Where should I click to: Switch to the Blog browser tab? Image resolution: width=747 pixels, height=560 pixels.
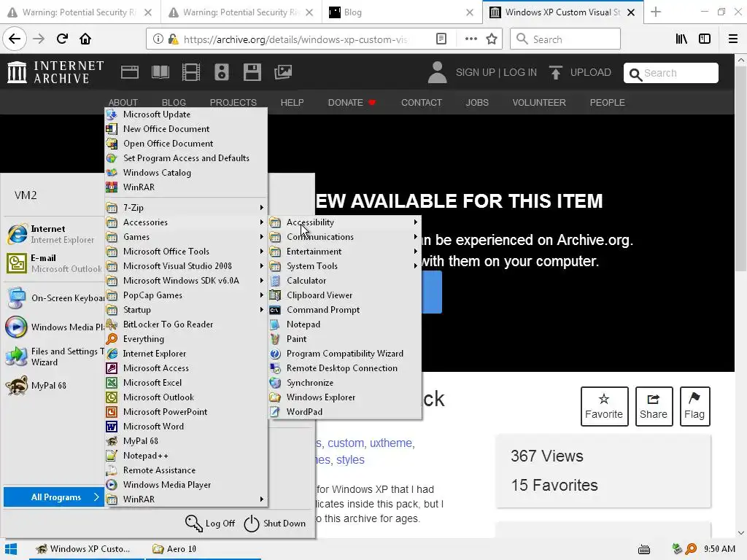(402, 12)
